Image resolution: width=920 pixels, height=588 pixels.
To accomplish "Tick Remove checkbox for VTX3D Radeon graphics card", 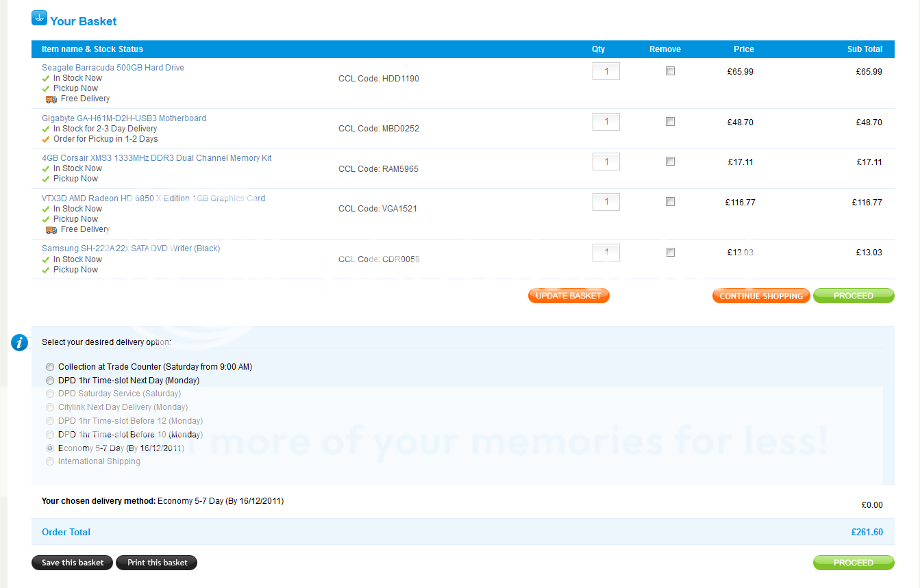I will pos(670,201).
